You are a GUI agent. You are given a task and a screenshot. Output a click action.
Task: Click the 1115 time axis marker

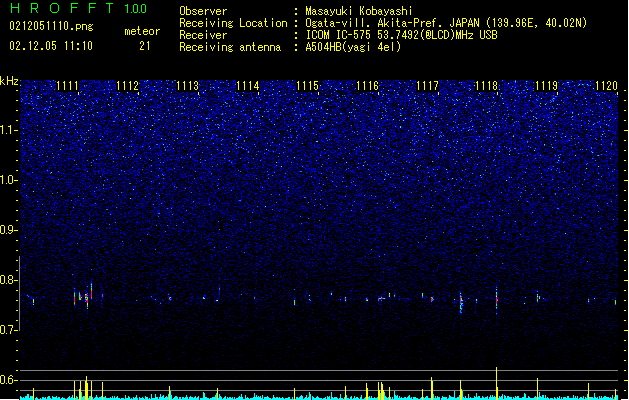click(307, 86)
